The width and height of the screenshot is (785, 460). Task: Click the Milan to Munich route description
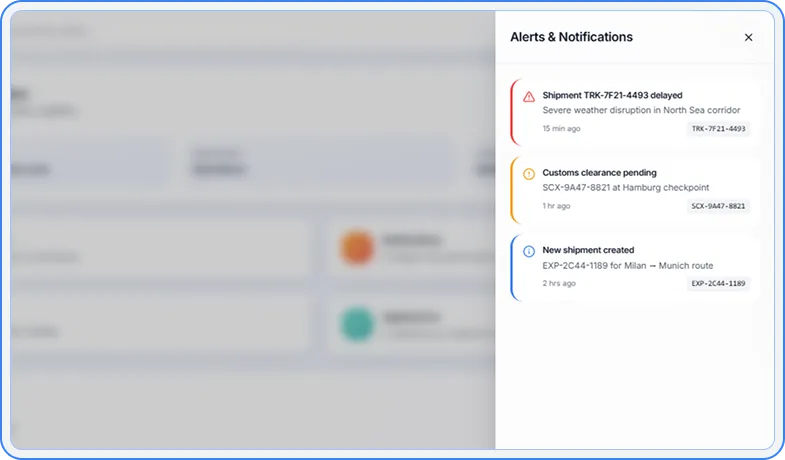(627, 265)
